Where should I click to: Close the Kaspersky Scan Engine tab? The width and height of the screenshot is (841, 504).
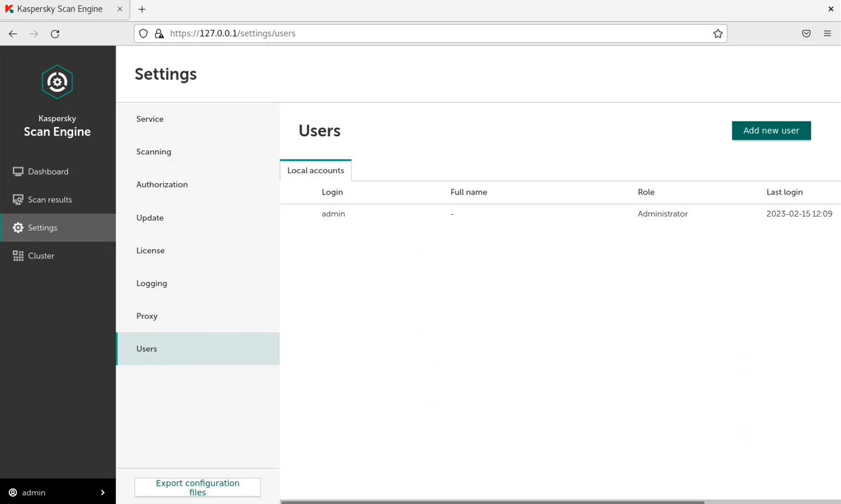click(x=120, y=9)
